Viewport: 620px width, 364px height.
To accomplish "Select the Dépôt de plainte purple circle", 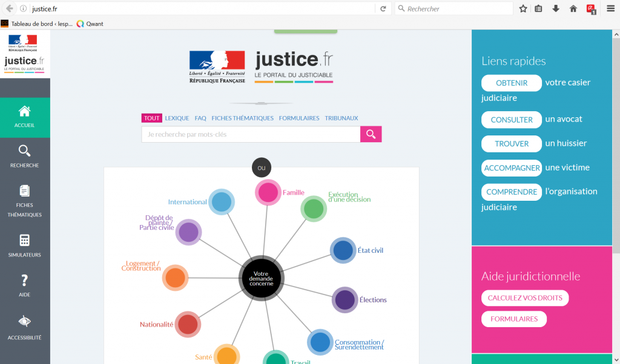I will tap(189, 232).
